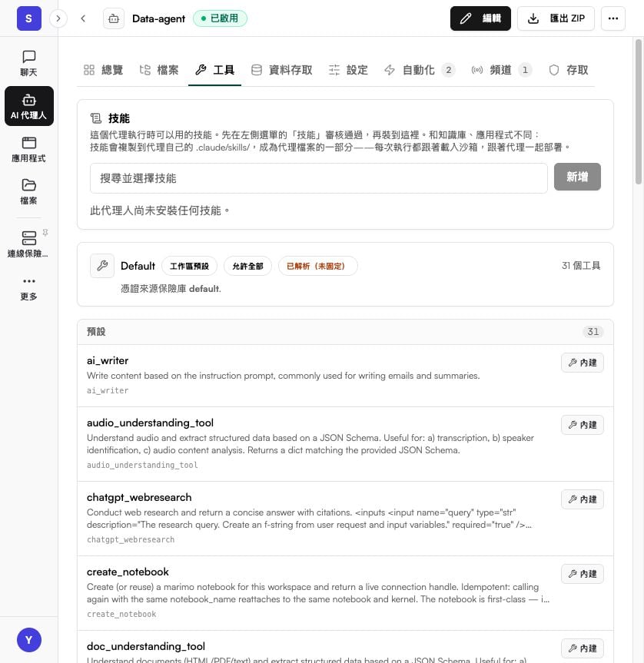
Task: Select AI 代理人 in sidebar
Action: coord(28,106)
